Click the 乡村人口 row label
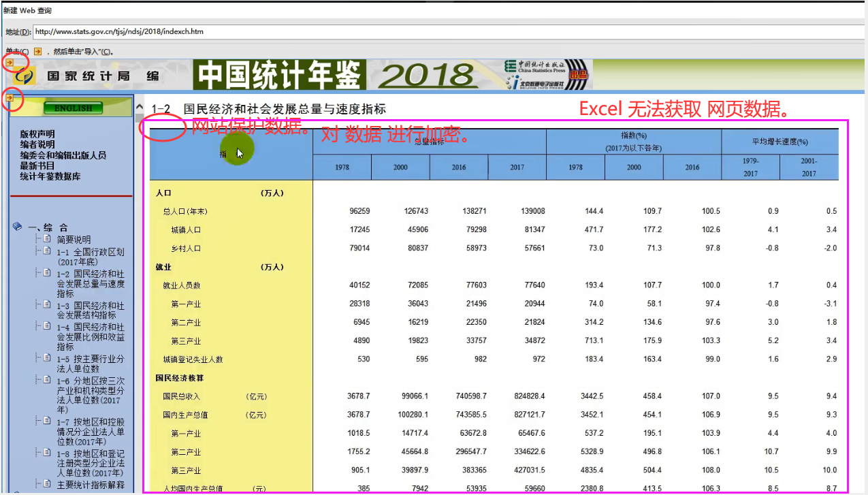Viewport: 868px width, 495px height. [186, 249]
